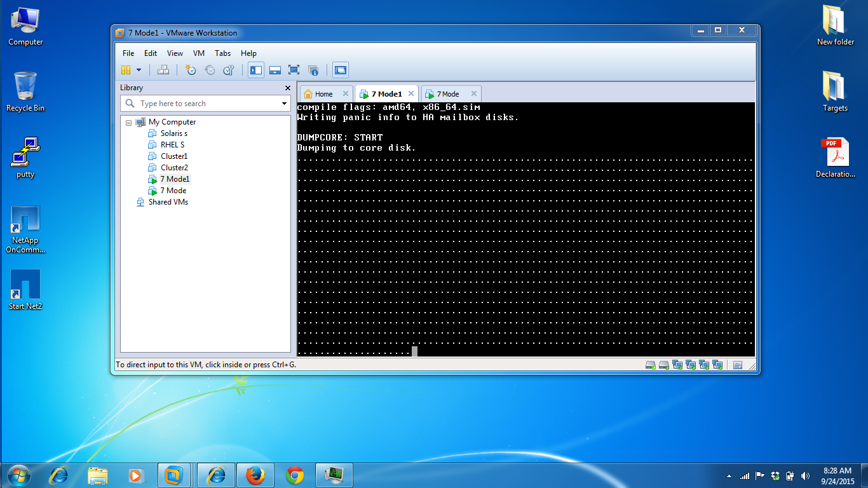Click the message log icon in status bar
This screenshot has height=488, width=868.
(738, 365)
